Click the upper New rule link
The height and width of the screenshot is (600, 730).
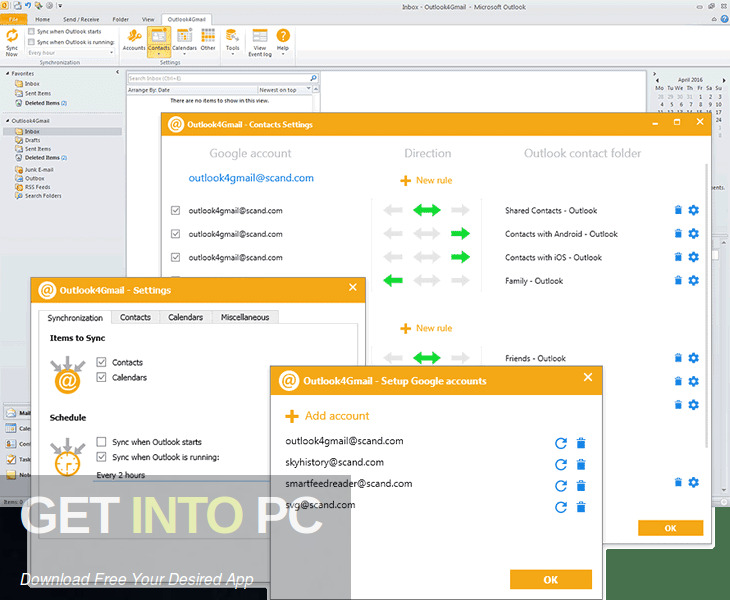[x=426, y=180]
